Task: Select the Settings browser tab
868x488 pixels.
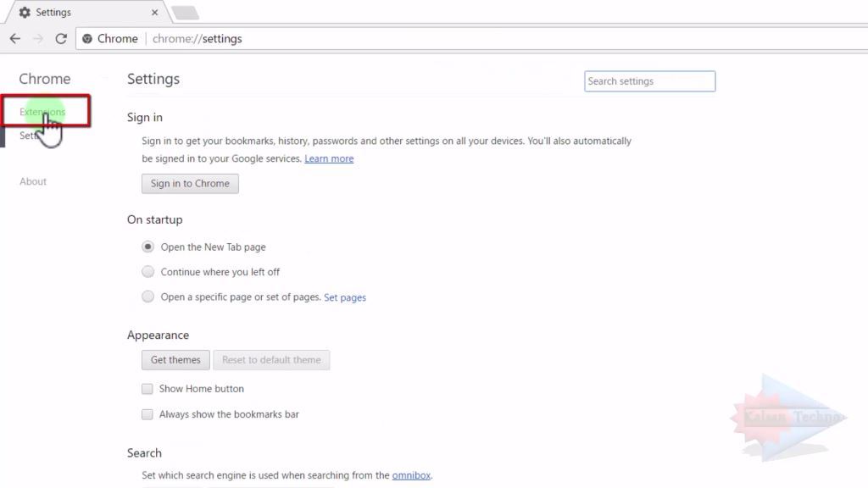Action: click(x=88, y=12)
